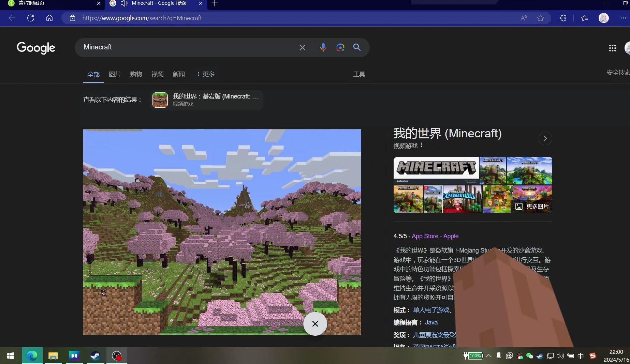Open Steam from taskbar
The height and width of the screenshot is (364, 630).
(95, 356)
